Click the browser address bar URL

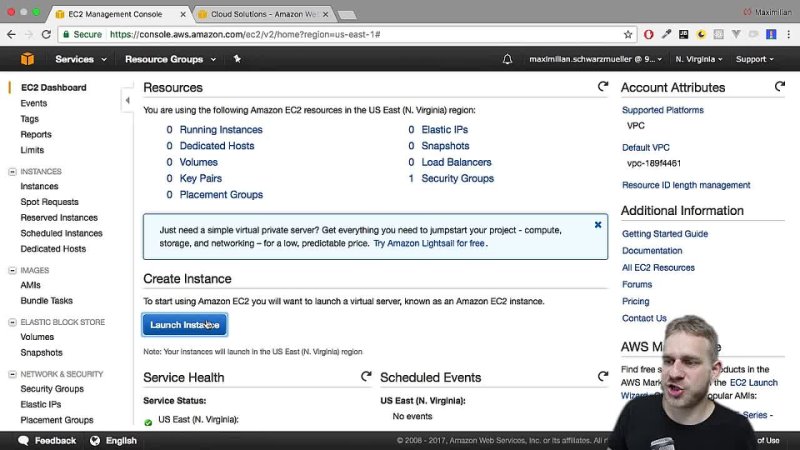245,34
